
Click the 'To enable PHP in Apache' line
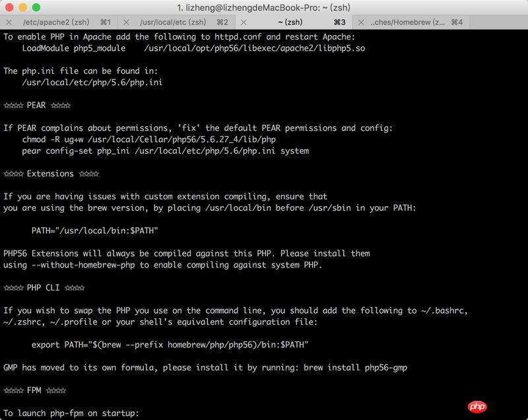(x=179, y=37)
